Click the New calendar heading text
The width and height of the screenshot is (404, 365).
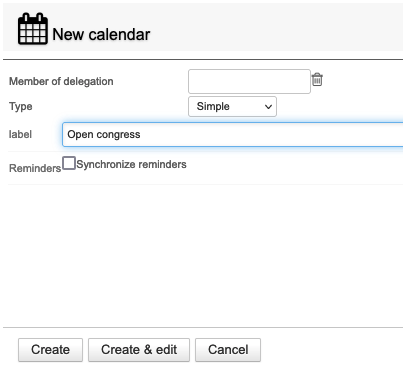(101, 34)
